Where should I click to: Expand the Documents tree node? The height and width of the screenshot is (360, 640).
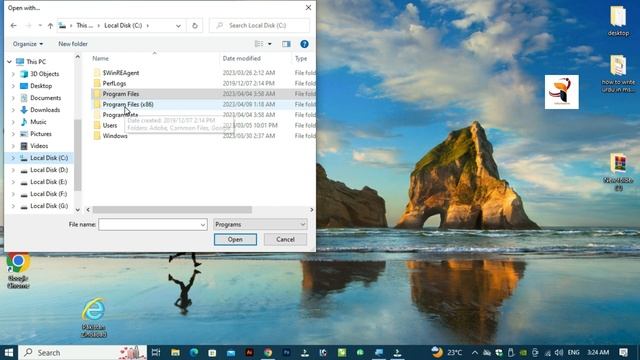click(x=13, y=98)
